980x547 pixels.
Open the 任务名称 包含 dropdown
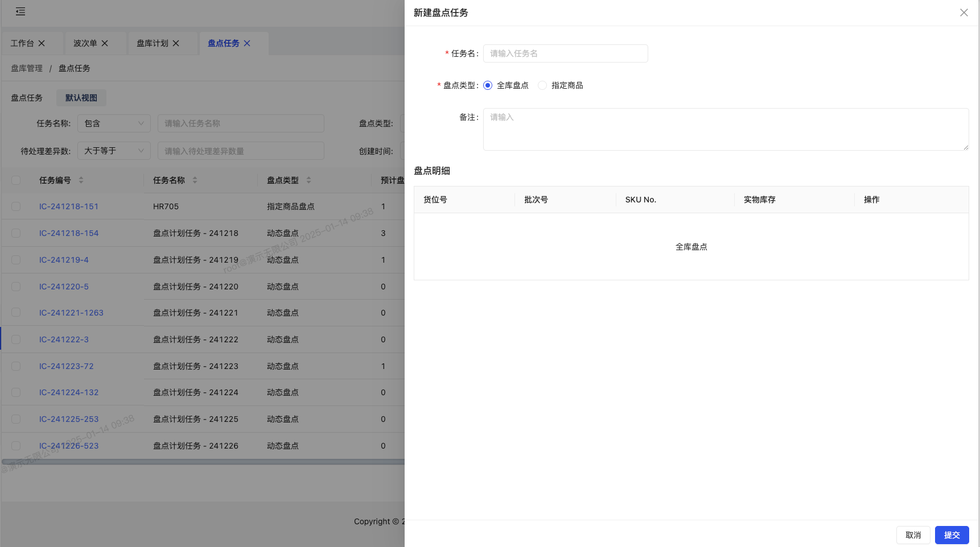tap(114, 123)
